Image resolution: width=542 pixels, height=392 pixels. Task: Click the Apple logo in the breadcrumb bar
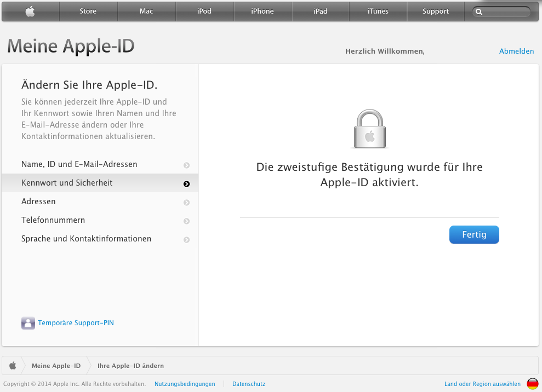coord(13,365)
